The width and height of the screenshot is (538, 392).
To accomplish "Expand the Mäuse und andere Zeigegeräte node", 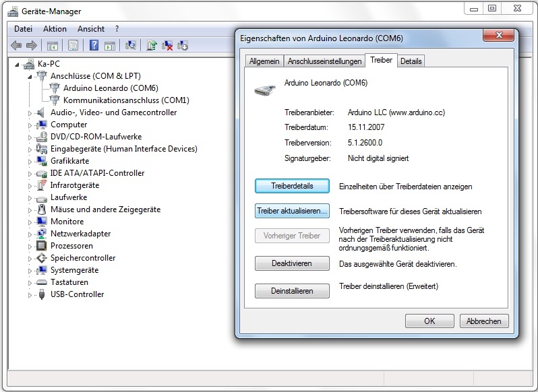I will click(30, 209).
